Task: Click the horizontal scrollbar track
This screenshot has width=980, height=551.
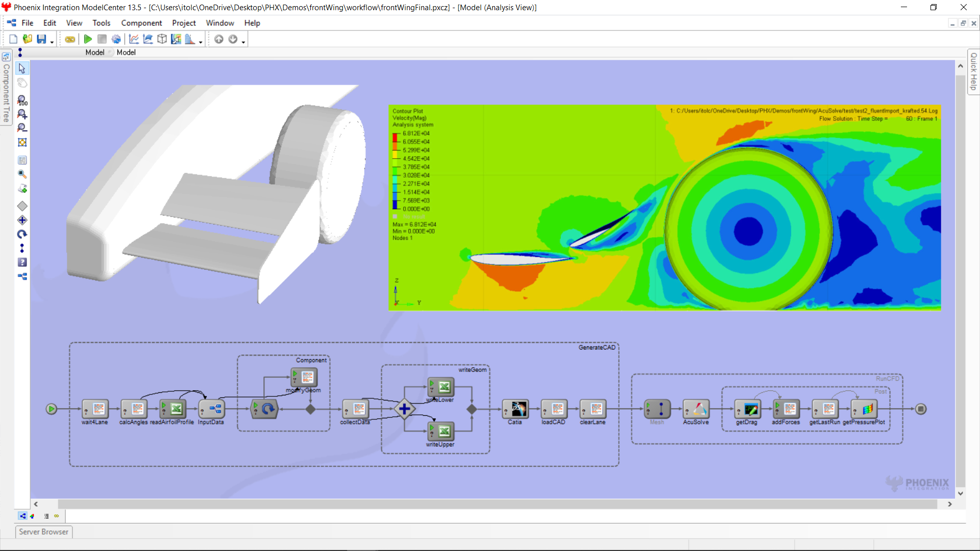Action: click(498, 504)
